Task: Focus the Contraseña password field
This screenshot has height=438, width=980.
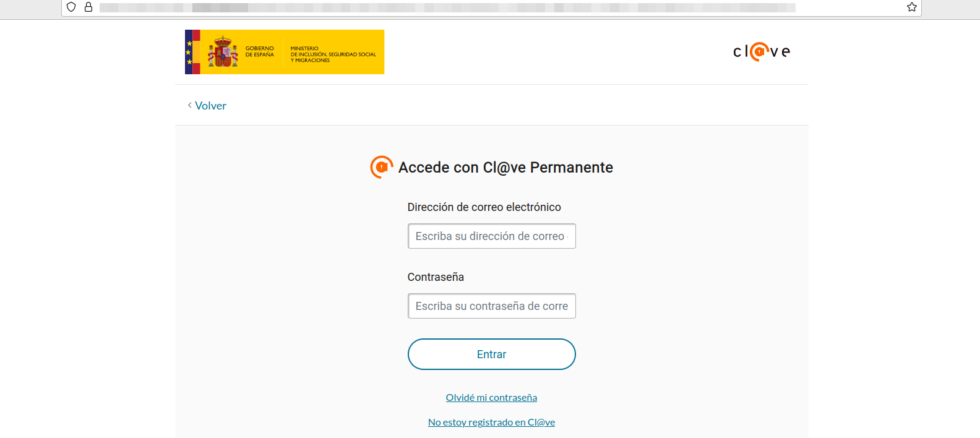Action: pyautogui.click(x=491, y=306)
